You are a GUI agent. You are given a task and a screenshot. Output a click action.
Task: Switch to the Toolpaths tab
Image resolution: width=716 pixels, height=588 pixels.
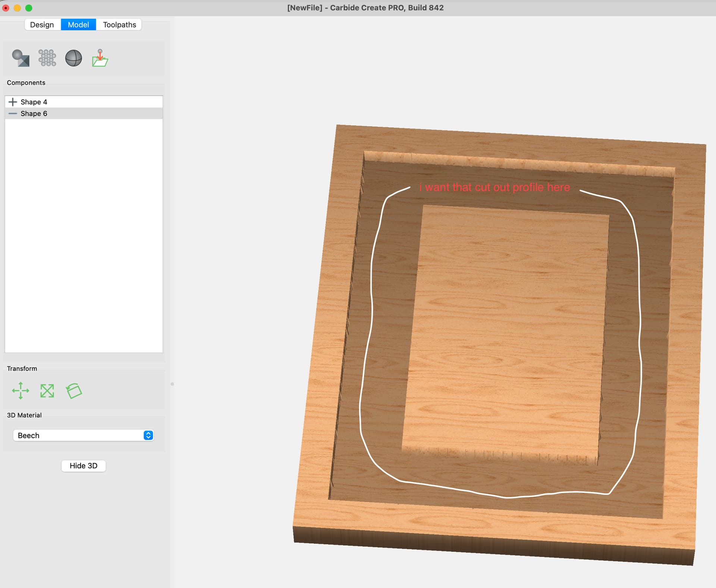click(x=119, y=25)
